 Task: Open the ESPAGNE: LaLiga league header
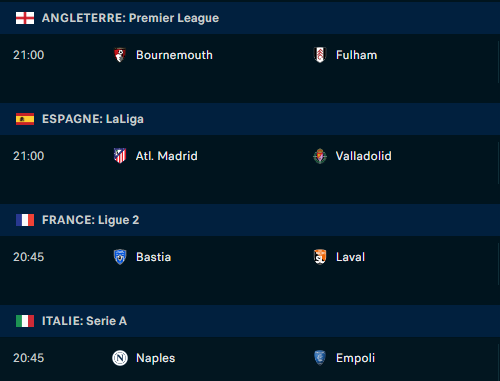click(250, 119)
